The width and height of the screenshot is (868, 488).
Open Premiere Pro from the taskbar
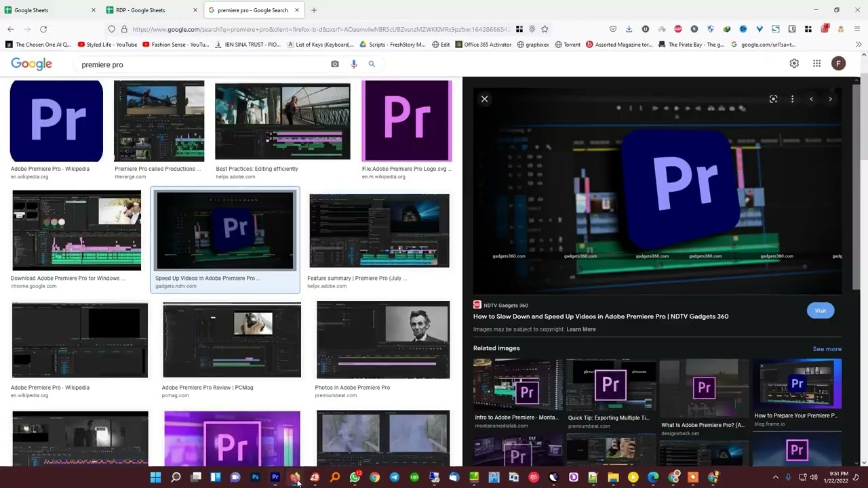point(275,477)
